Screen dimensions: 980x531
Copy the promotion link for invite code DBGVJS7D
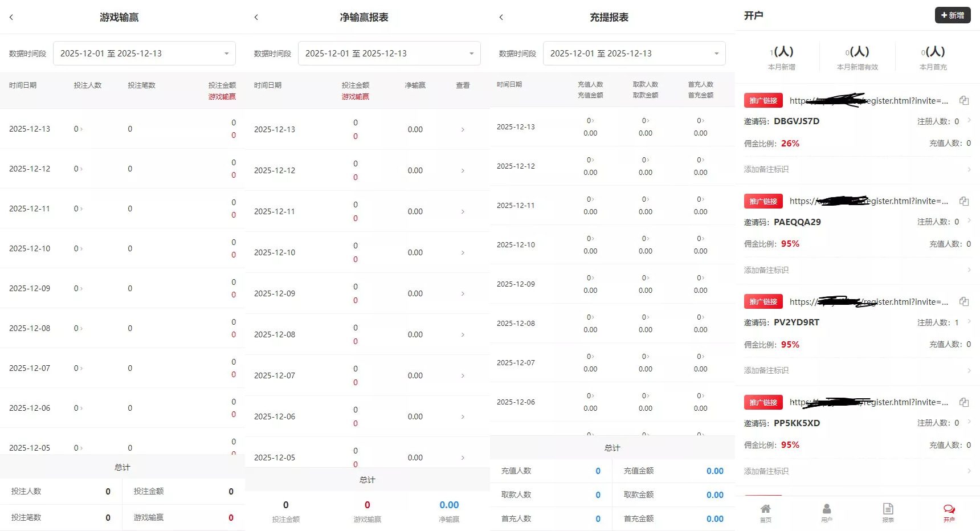pos(963,100)
